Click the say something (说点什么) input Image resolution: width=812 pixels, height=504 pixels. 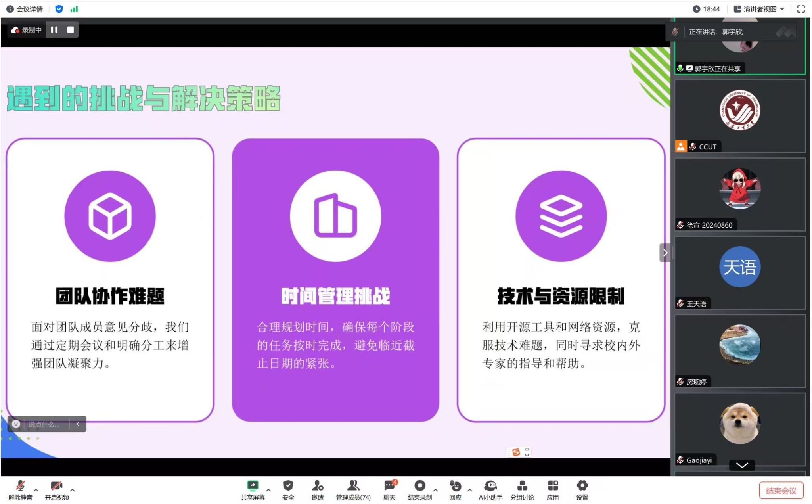pyautogui.click(x=44, y=424)
